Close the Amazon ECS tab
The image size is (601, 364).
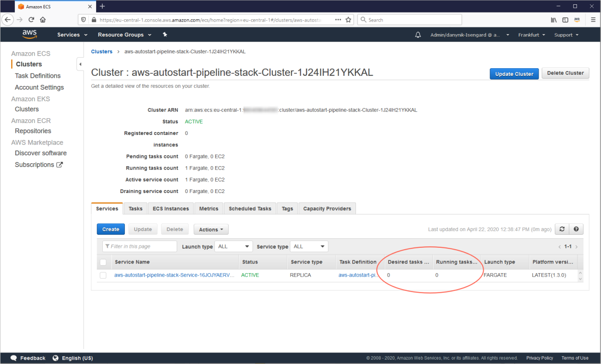click(89, 6)
